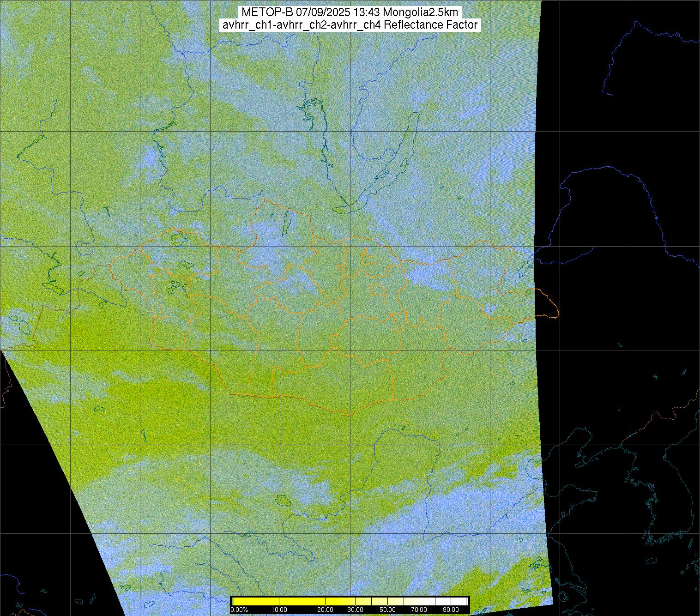Click the 70.00 colorbar label
700x616 pixels.
coord(419,610)
